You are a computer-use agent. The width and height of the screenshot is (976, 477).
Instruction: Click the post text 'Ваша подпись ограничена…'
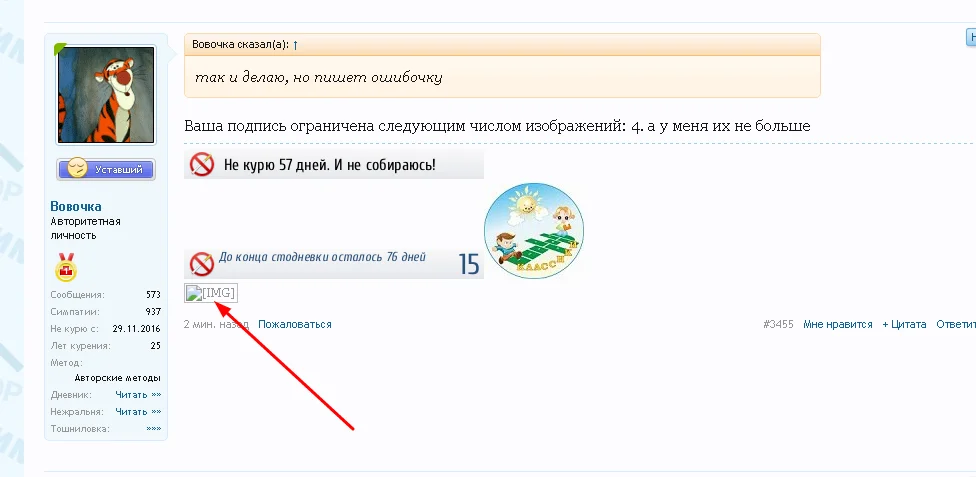click(497, 126)
